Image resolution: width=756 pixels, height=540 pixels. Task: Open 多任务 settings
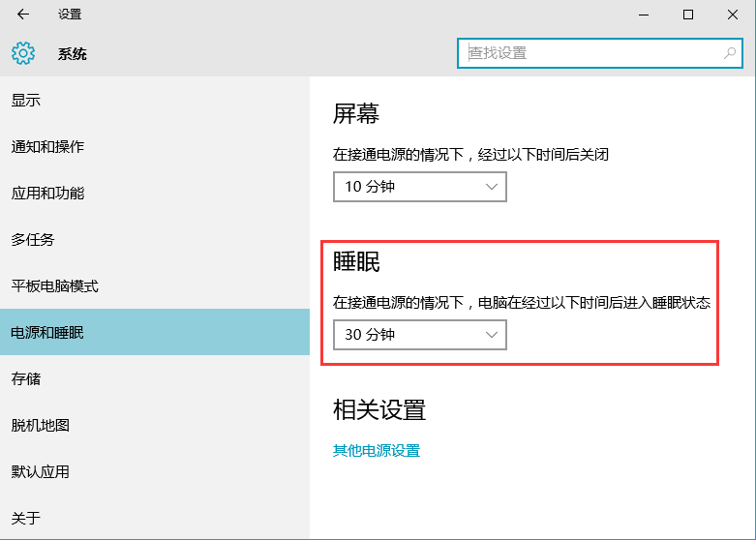click(33, 240)
